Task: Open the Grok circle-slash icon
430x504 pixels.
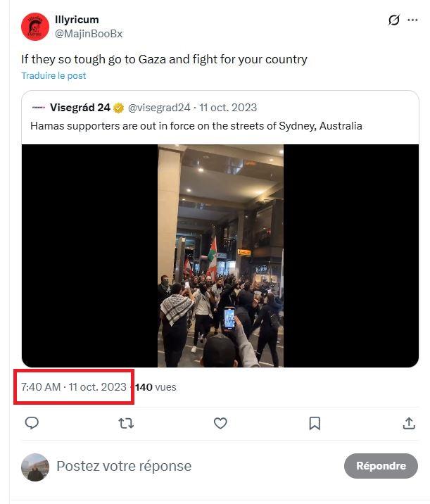Action: point(394,20)
